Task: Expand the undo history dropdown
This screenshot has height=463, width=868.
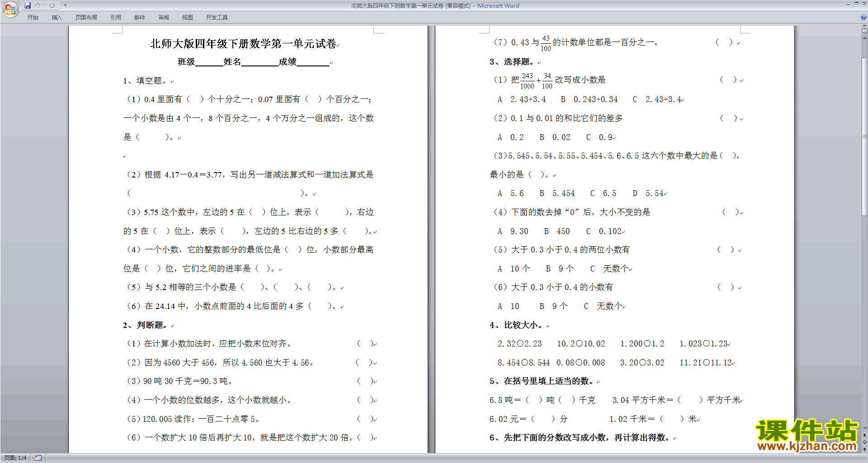Action: (x=44, y=5)
